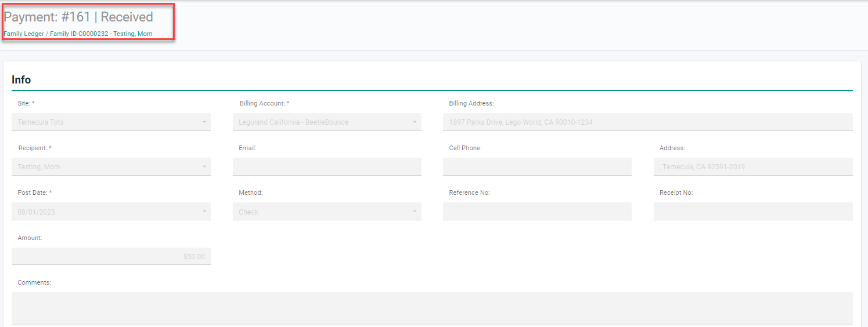The image size is (868, 327).
Task: Select the Receipt No input field
Action: [753, 212]
